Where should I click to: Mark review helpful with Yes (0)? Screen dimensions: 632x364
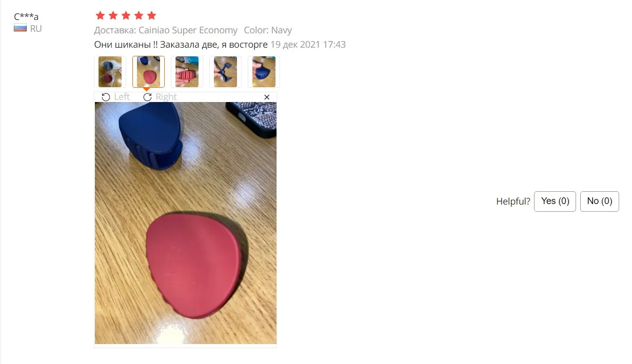click(x=555, y=201)
